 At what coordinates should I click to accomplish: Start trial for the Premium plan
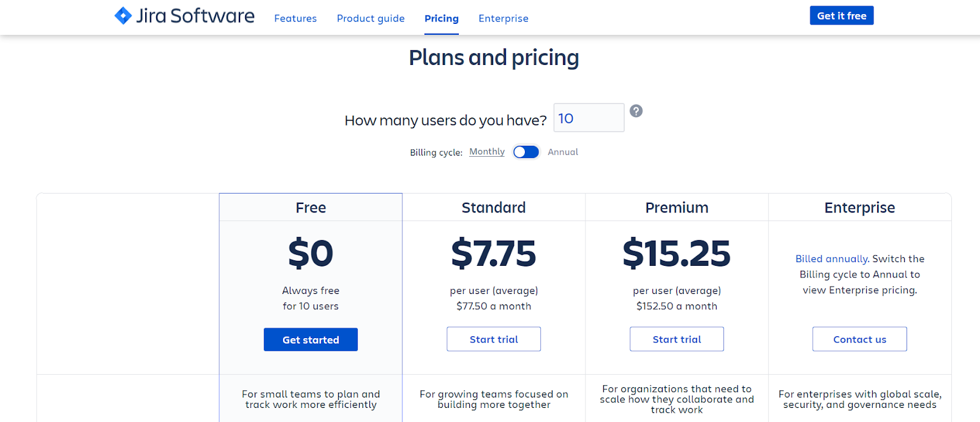coord(676,339)
